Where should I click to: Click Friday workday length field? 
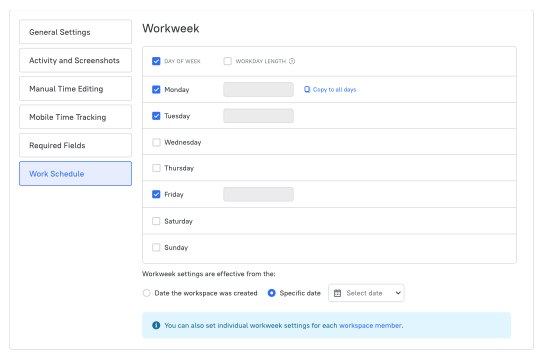point(258,194)
